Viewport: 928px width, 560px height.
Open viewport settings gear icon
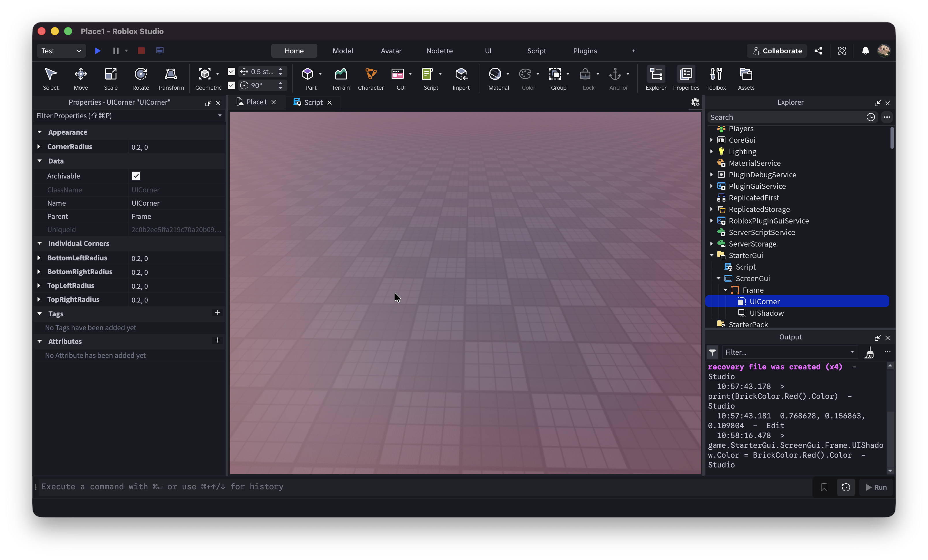(x=695, y=102)
